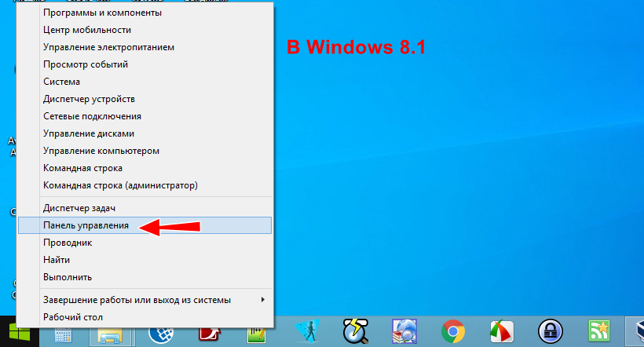Open Сетевые подключения

(x=145, y=116)
